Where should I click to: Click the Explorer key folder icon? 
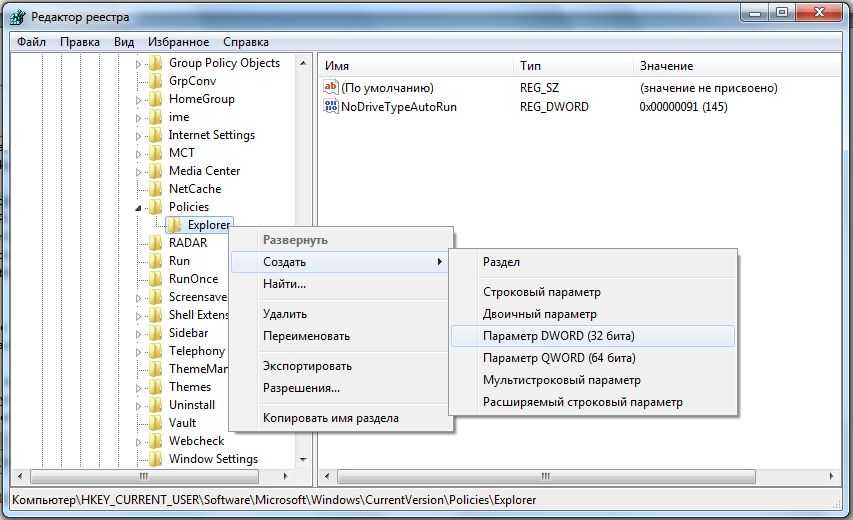pyautogui.click(x=174, y=225)
